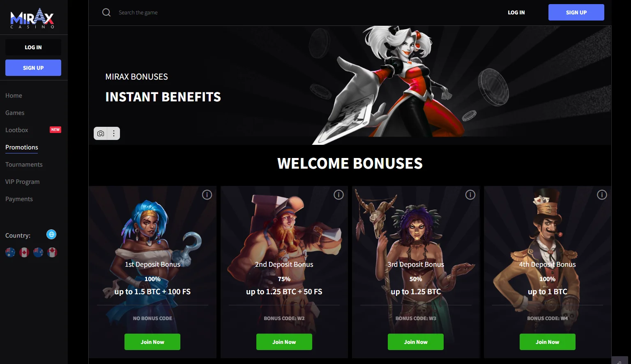This screenshot has height=364, width=631.
Task: Open the Promotions menu item
Action: 22,147
